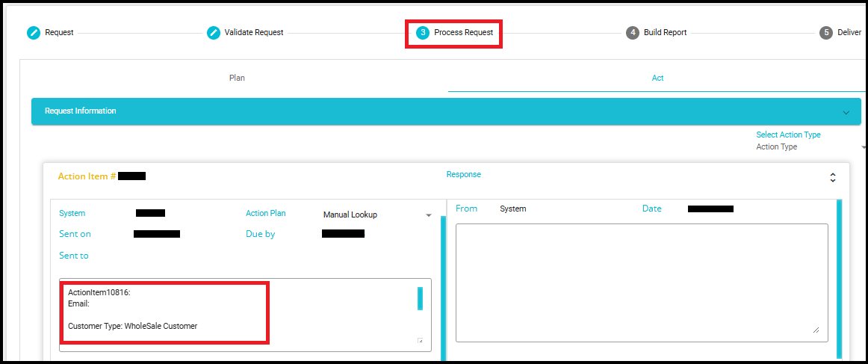The height and width of the screenshot is (364, 868).
Task: Click the Request step pencil icon
Action: 34,33
